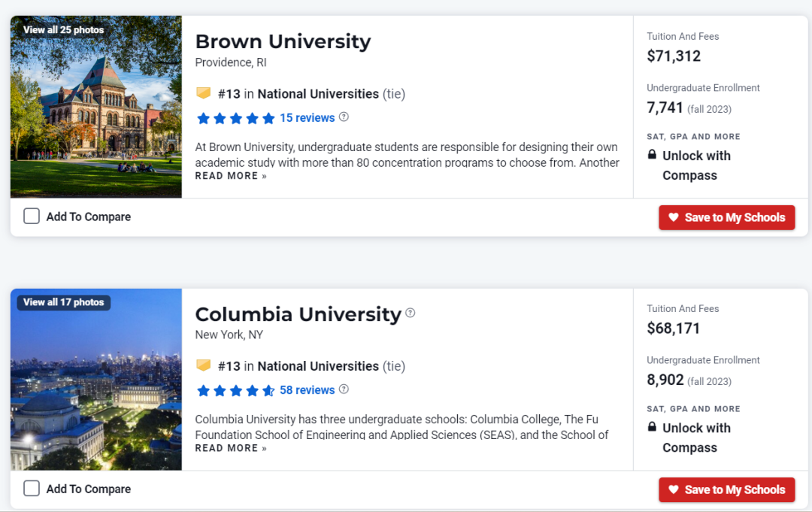The height and width of the screenshot is (512, 812).
Task: Click lock icon in Brown's SAT section
Action: [652, 155]
